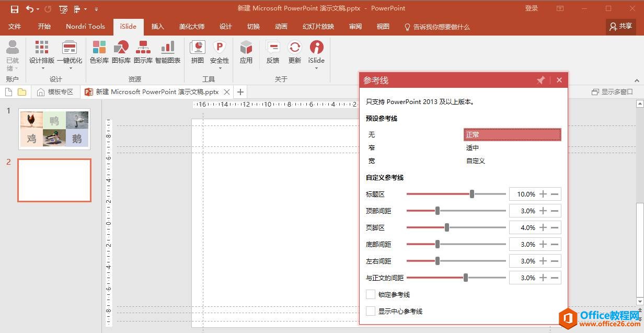Choose the 窄 narrow guide preset
The width and height of the screenshot is (644, 333).
[371, 147]
